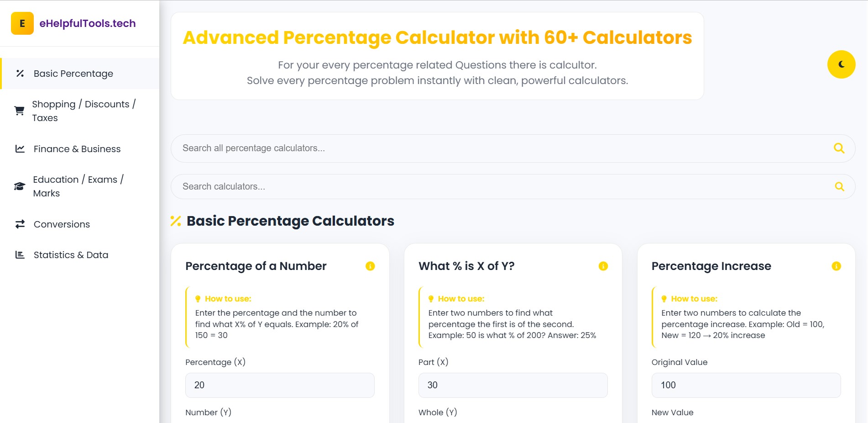Image resolution: width=868 pixels, height=423 pixels.
Task: Click the Percentage (X) field showing 20
Action: pos(279,385)
